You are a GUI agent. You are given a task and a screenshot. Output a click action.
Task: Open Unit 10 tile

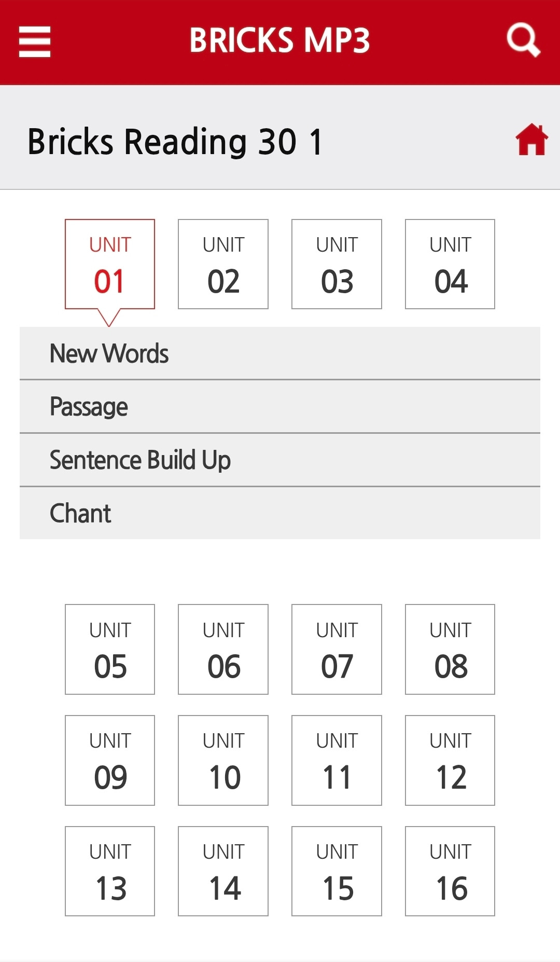pyautogui.click(x=223, y=760)
